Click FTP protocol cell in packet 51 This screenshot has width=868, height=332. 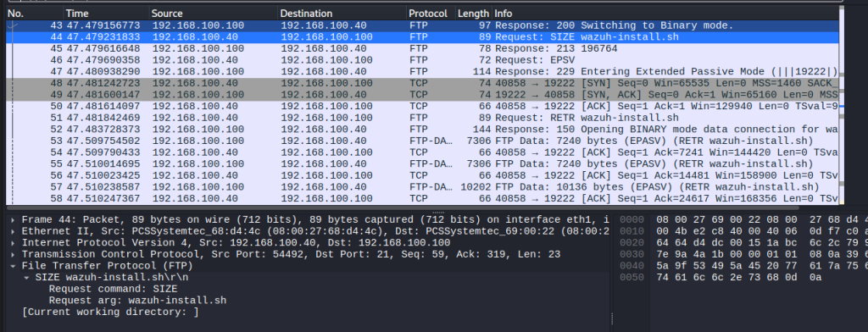[x=418, y=118]
